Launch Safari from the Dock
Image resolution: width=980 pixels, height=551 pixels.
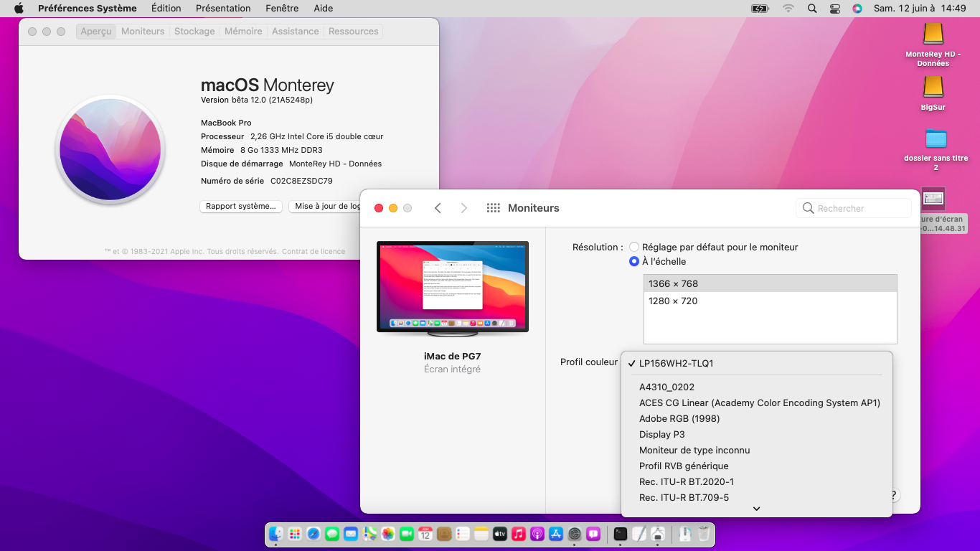(314, 534)
